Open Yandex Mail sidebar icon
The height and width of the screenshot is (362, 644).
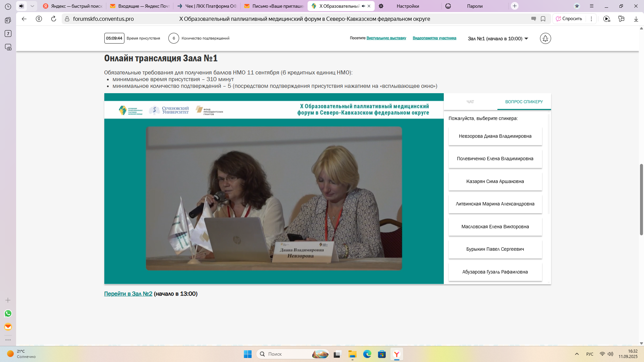click(8, 327)
